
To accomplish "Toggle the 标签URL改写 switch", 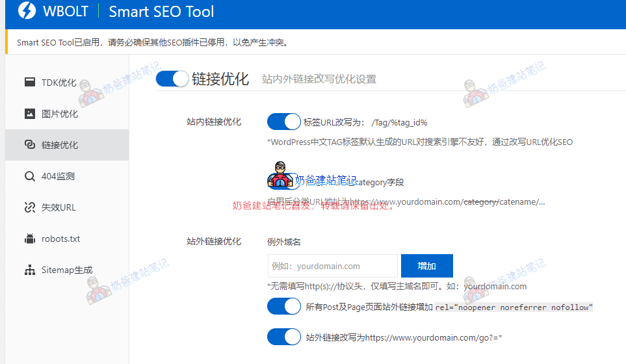I will (284, 122).
